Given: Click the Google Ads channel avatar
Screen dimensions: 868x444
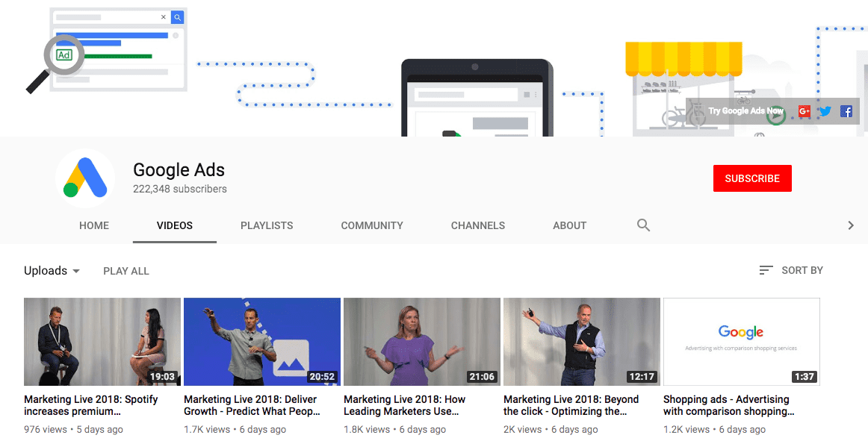Looking at the screenshot, I should tap(85, 178).
